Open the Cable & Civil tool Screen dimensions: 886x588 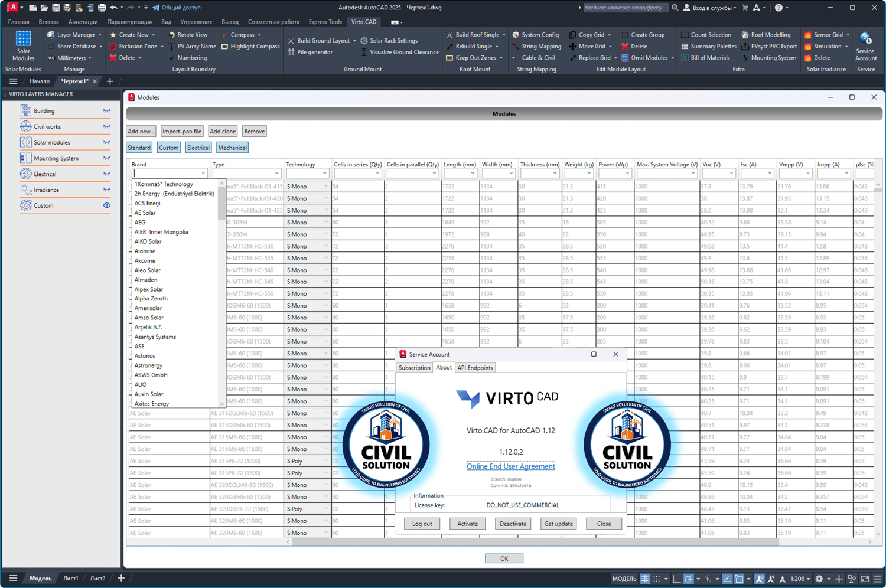pyautogui.click(x=533, y=58)
